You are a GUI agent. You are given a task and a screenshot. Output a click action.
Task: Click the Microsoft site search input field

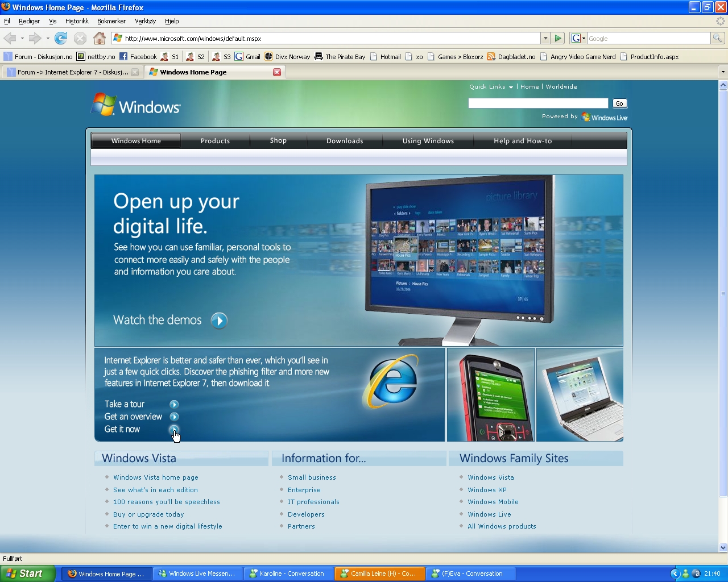click(x=538, y=103)
